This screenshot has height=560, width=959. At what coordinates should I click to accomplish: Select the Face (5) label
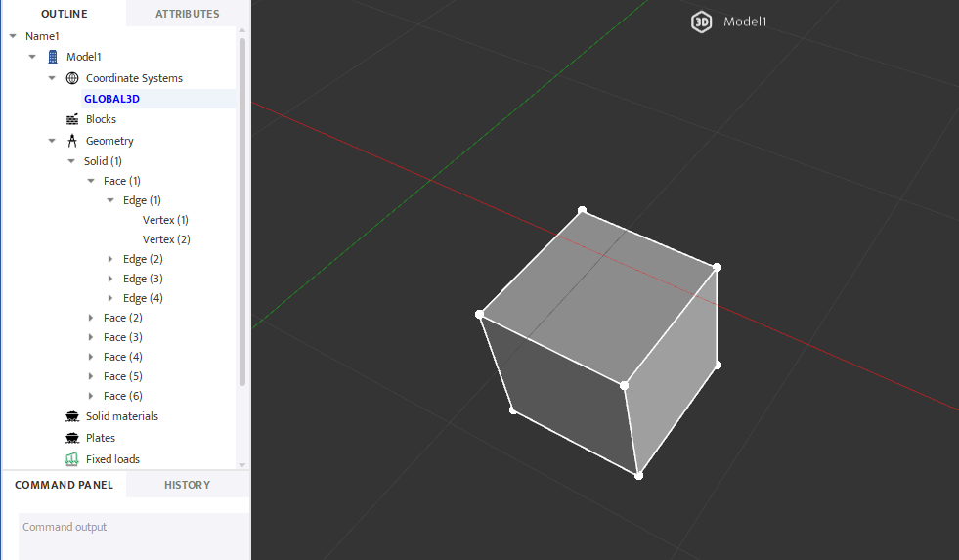123,376
